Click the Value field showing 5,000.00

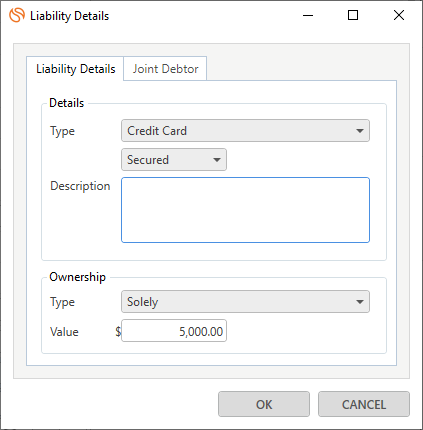pos(174,331)
